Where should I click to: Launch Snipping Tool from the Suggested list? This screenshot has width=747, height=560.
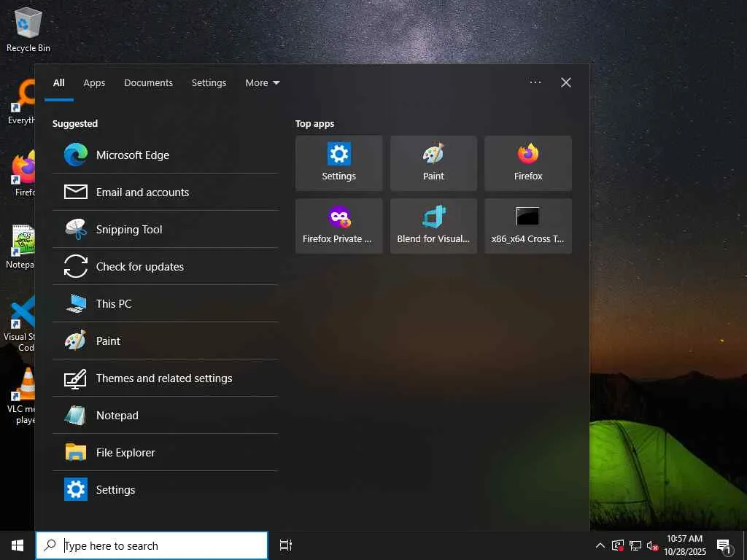click(165, 230)
